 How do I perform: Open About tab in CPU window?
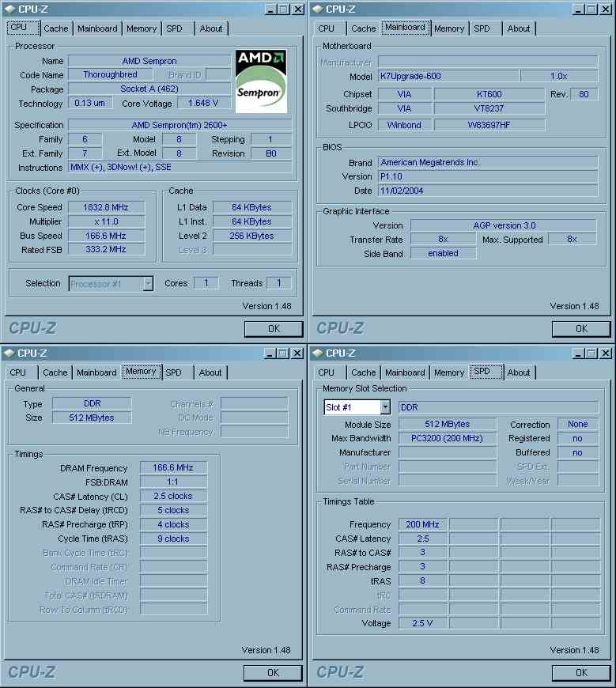[211, 28]
